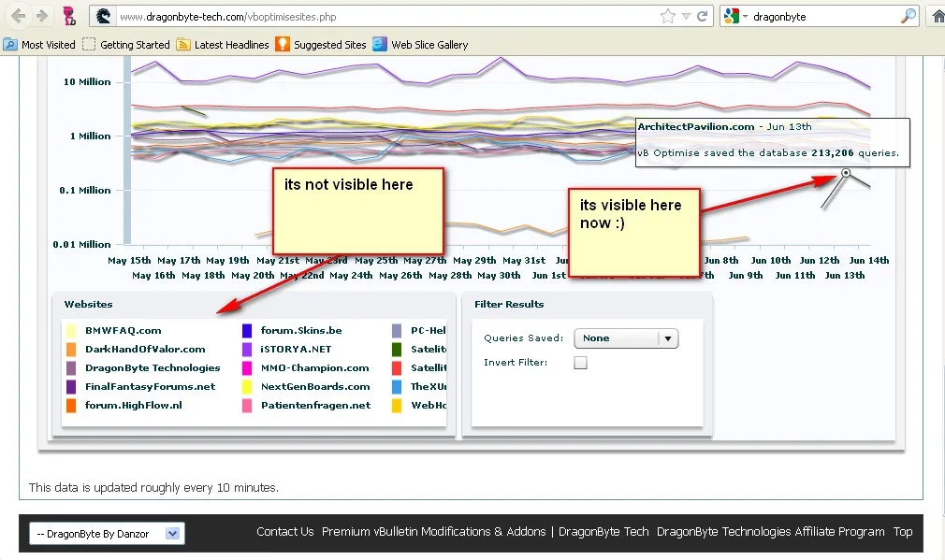Open the Web Slice Gallery bookmark
Screen dimensions: 945x560
[x=420, y=45]
